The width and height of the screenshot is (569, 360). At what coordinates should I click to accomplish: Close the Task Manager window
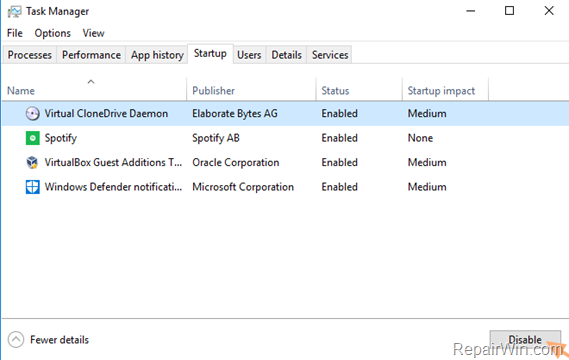click(549, 11)
